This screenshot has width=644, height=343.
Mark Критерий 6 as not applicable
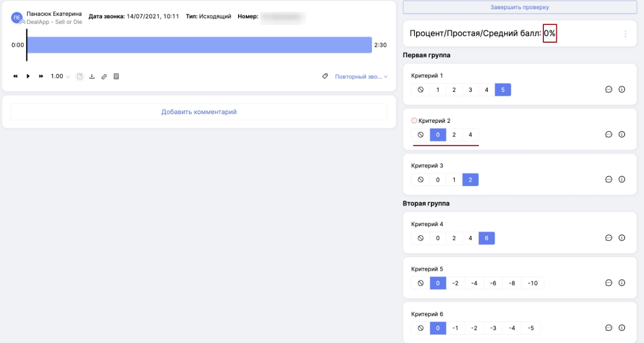tap(420, 328)
